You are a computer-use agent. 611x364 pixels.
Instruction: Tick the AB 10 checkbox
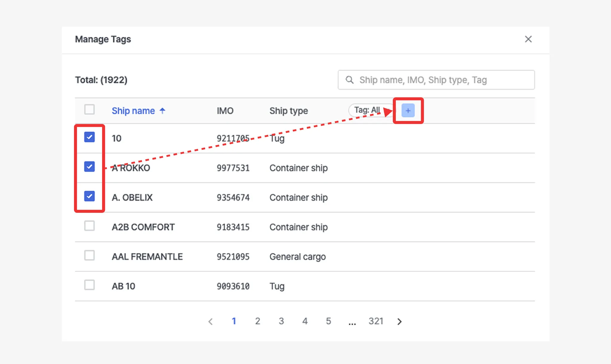(x=90, y=285)
